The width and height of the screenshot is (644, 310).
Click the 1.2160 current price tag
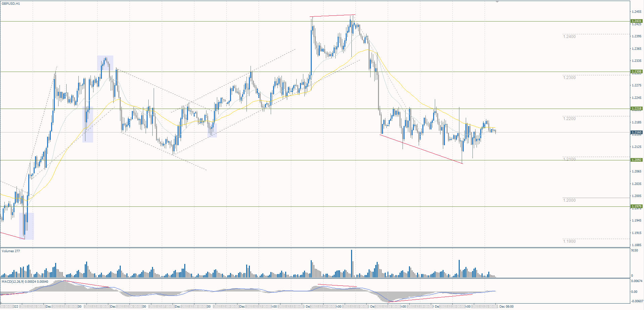click(637, 132)
